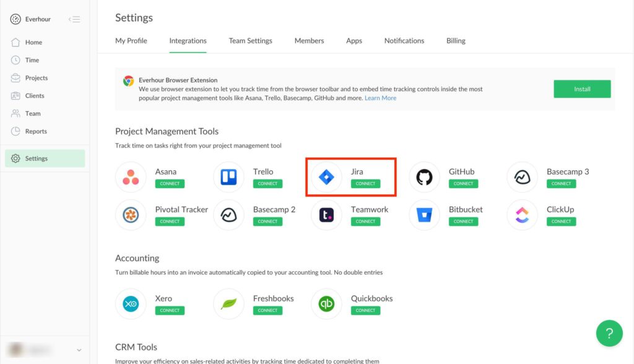Select the Bitbucket bucket icon
Screen dimensions: 634x364
[424, 215]
